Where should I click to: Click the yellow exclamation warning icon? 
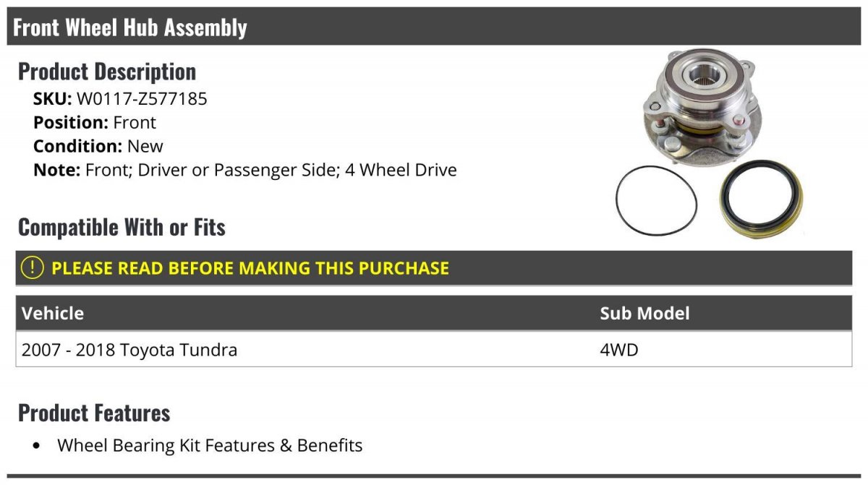(32, 267)
